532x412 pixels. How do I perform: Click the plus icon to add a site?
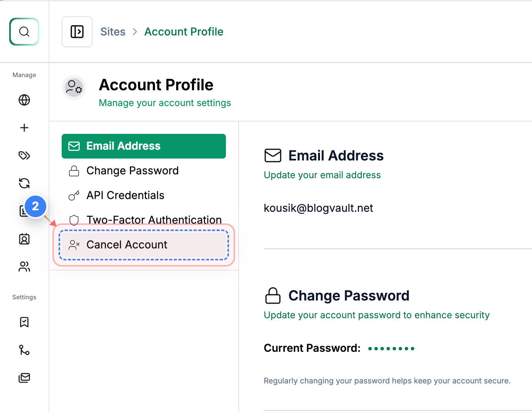24,128
